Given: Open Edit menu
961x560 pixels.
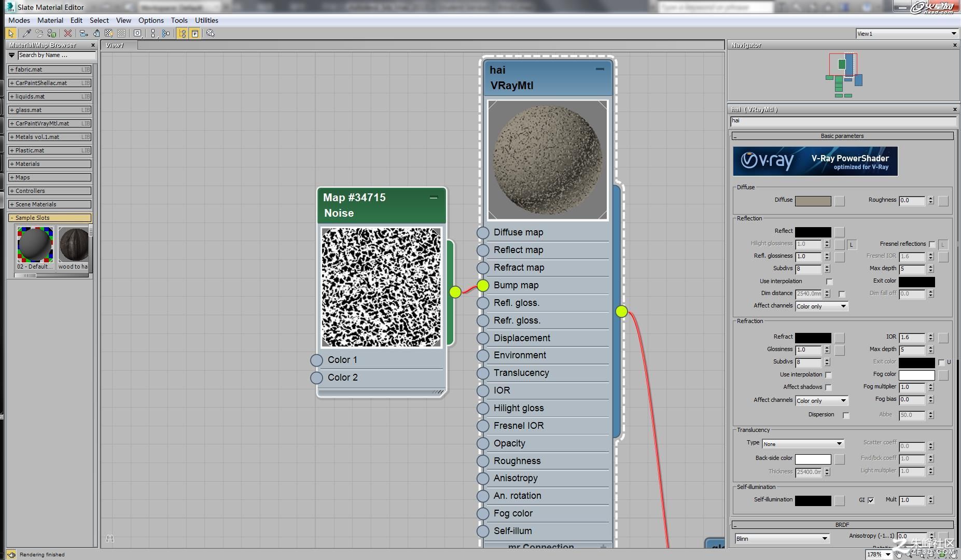Looking at the screenshot, I should (76, 20).
